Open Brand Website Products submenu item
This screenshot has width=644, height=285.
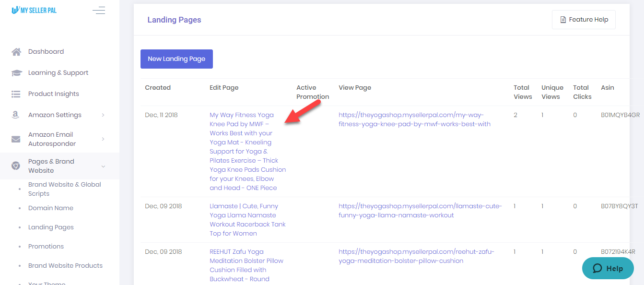point(65,266)
